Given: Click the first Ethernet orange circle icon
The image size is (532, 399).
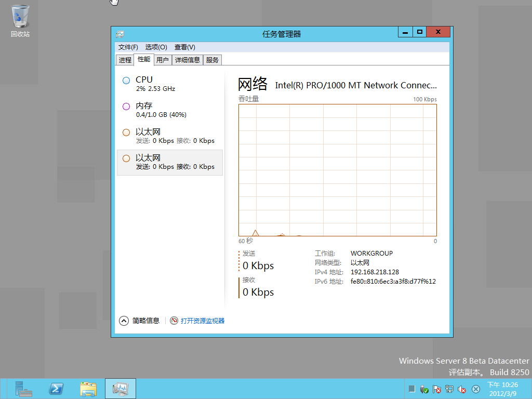Looking at the screenshot, I should pyautogui.click(x=126, y=132).
